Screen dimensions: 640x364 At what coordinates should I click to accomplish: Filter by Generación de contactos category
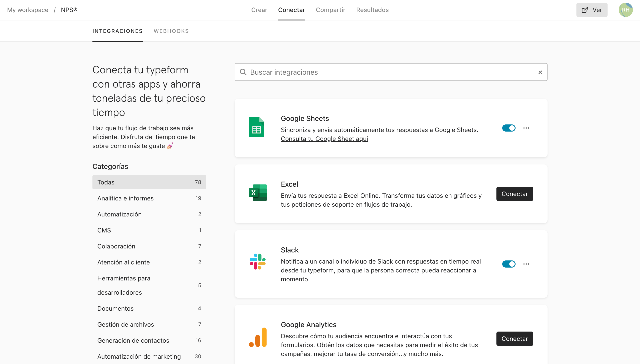[149, 340]
